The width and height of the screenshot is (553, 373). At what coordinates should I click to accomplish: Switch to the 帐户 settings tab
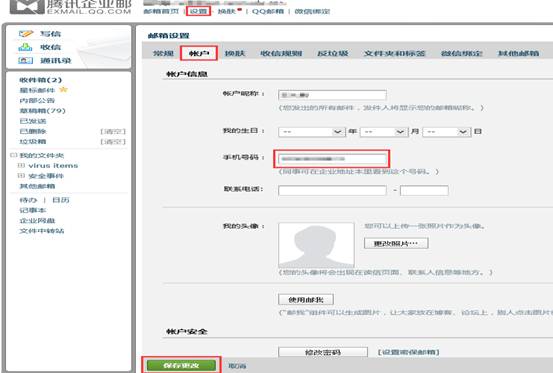tap(199, 53)
